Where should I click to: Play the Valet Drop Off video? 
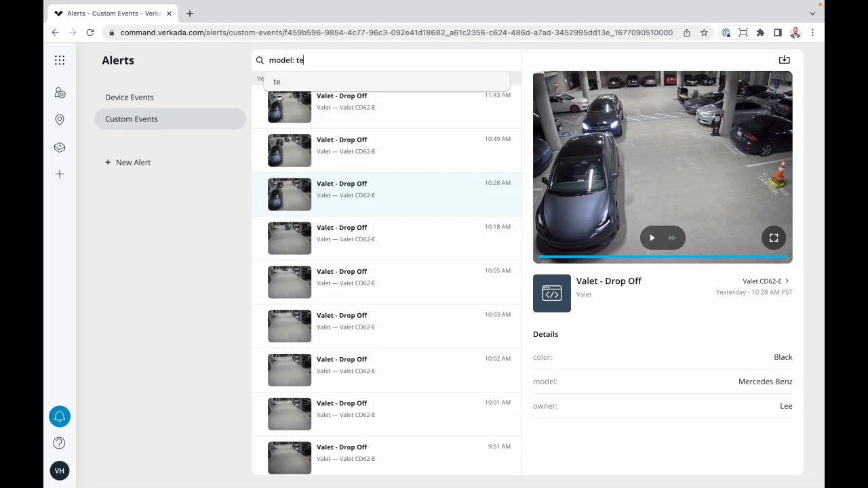[x=652, y=238]
